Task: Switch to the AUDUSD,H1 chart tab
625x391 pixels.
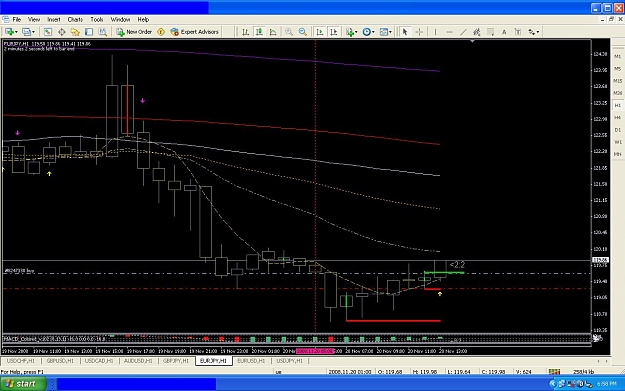Action: 138,361
